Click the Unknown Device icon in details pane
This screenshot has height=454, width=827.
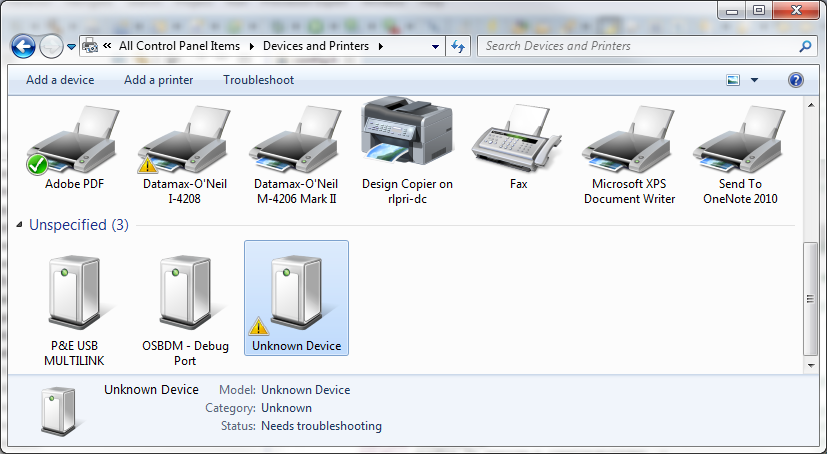pyautogui.click(x=59, y=411)
